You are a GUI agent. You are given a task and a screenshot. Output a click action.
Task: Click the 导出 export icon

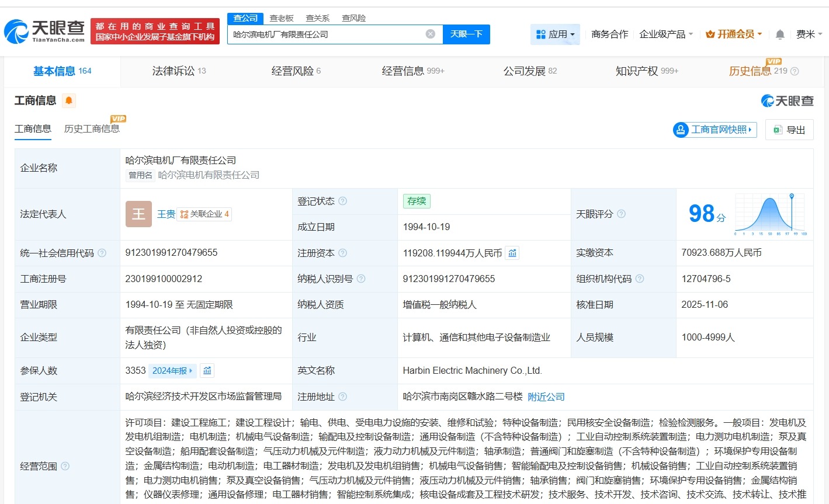[x=777, y=129]
